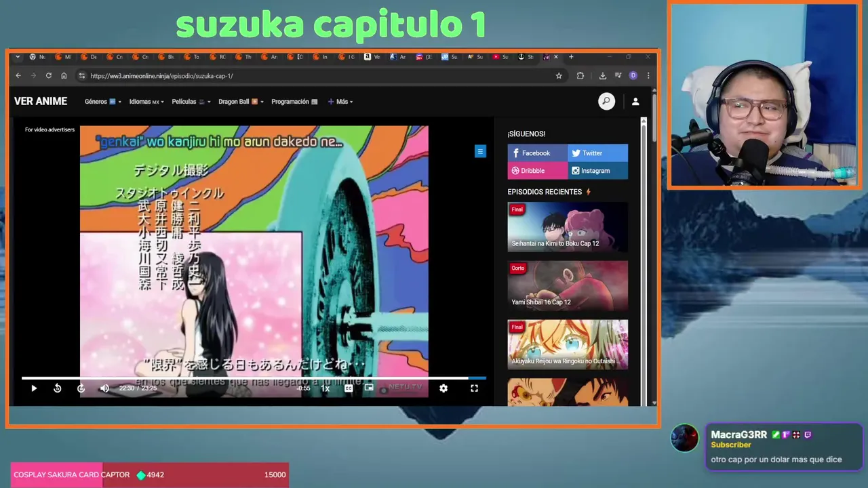The width and height of the screenshot is (868, 488).
Task: Mute the video player volume
Action: [104, 388]
